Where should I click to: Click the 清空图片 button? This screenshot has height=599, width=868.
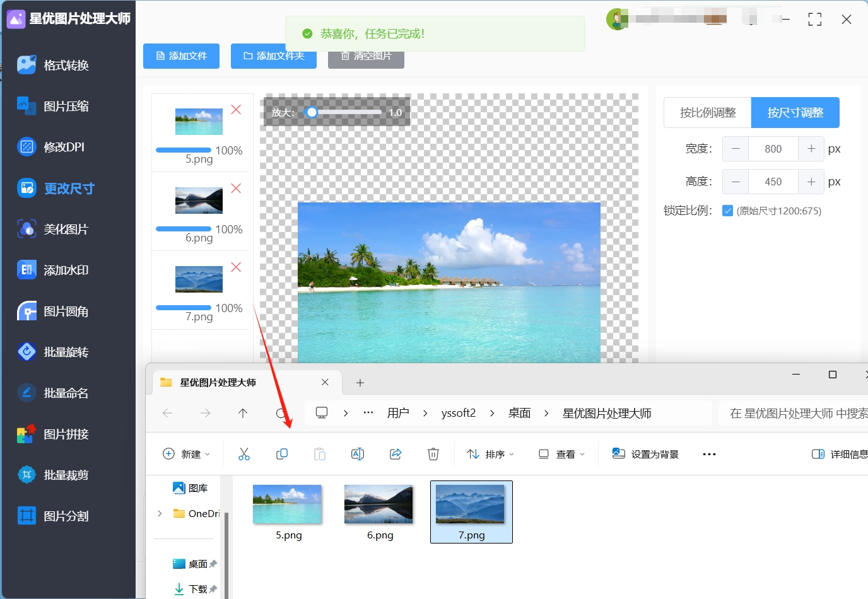[366, 56]
